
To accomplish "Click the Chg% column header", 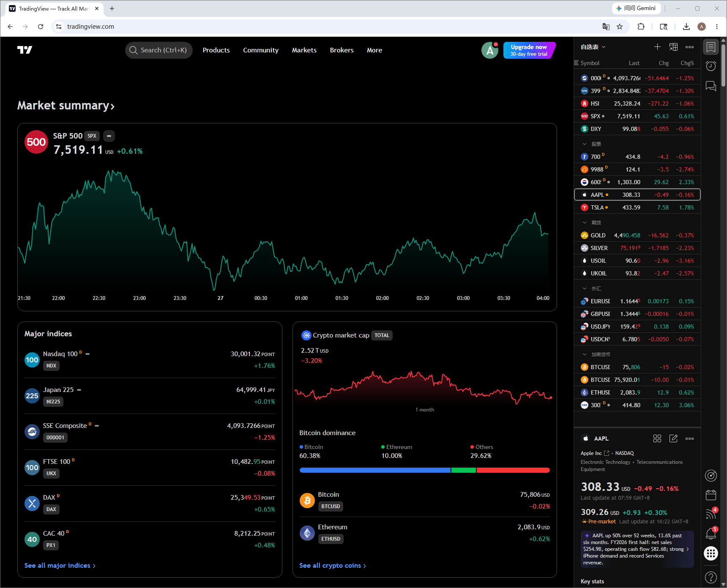I will 687,63.
